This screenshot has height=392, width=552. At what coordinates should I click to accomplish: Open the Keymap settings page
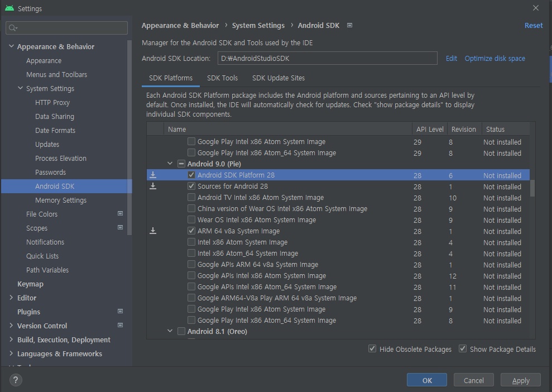coord(30,284)
